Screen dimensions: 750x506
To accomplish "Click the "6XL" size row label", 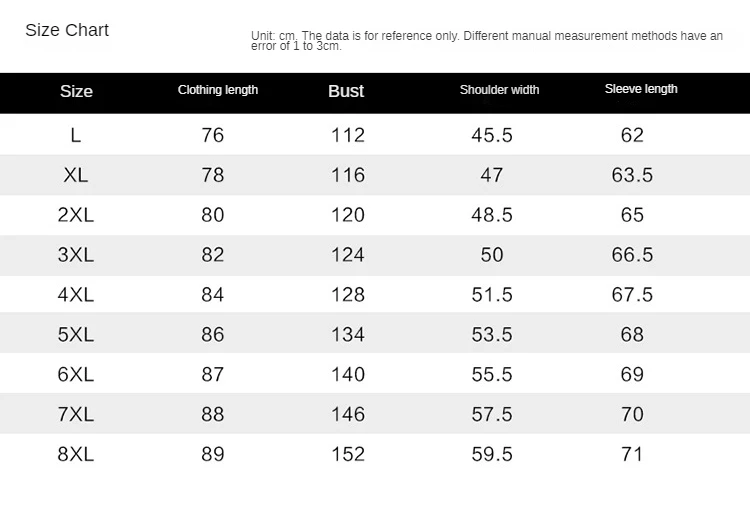I will pos(76,375).
